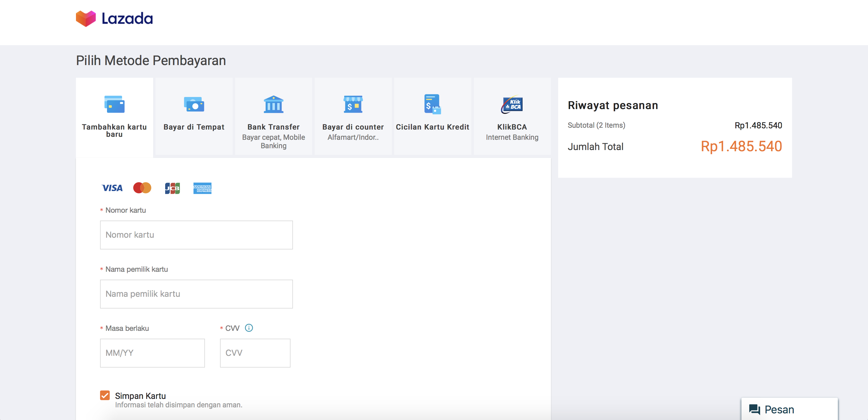Image resolution: width=868 pixels, height=420 pixels.
Task: Click the Simpan Kartu label text
Action: tap(140, 396)
